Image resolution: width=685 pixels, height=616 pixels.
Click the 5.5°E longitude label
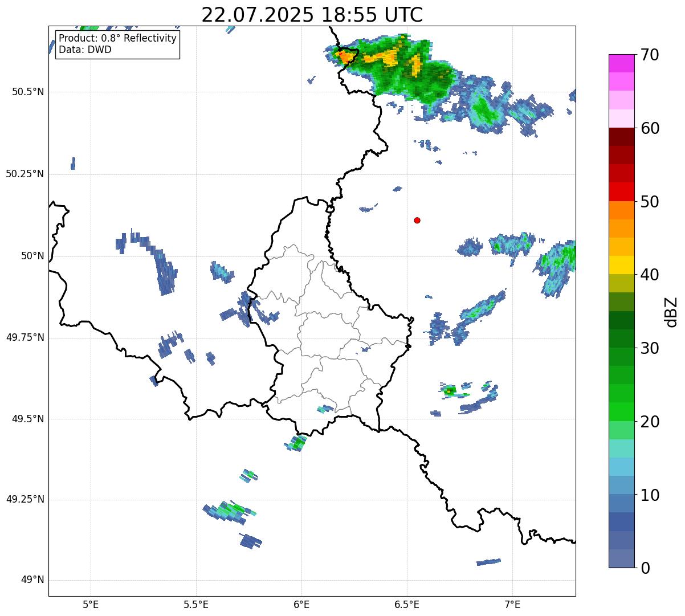[x=196, y=605]
